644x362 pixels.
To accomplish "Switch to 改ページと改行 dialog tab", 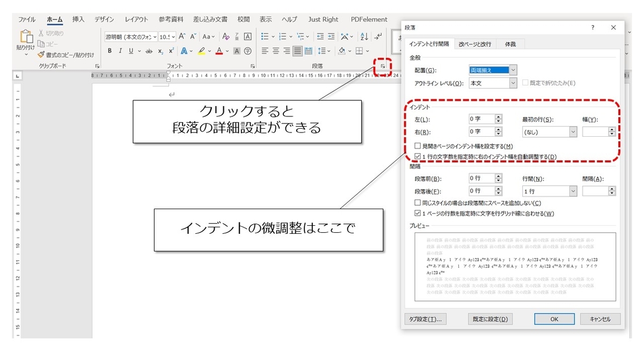I will (x=475, y=44).
